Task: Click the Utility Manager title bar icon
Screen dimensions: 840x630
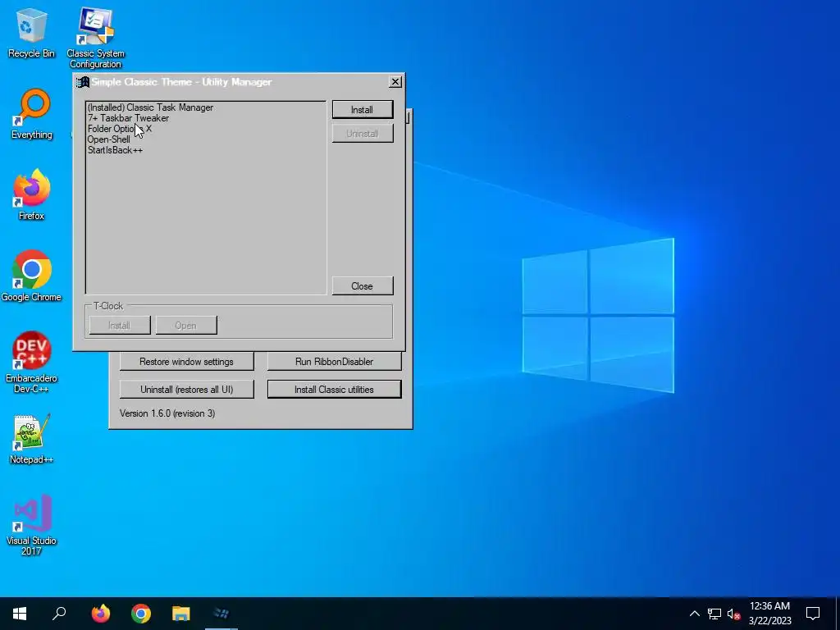Action: pos(82,82)
